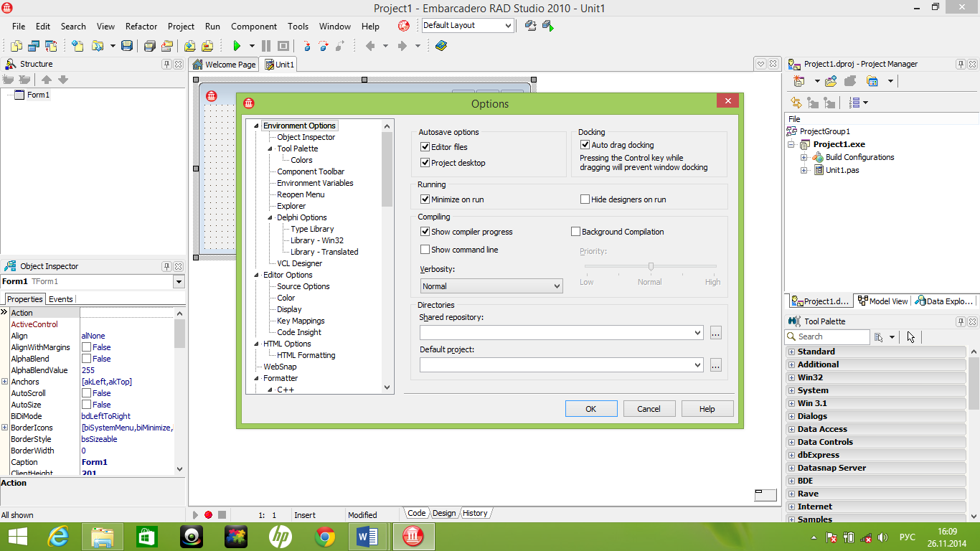Image resolution: width=980 pixels, height=551 pixels.
Task: Enable Hide designers on run
Action: tap(585, 199)
